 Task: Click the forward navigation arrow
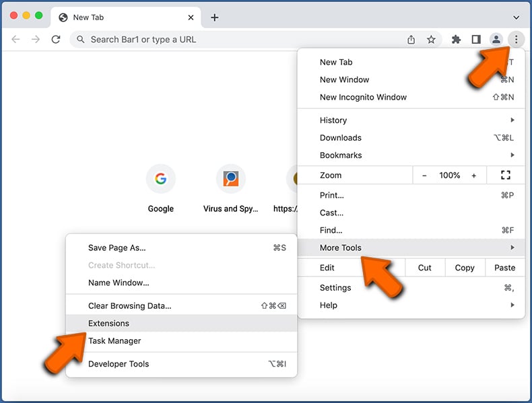pos(36,39)
